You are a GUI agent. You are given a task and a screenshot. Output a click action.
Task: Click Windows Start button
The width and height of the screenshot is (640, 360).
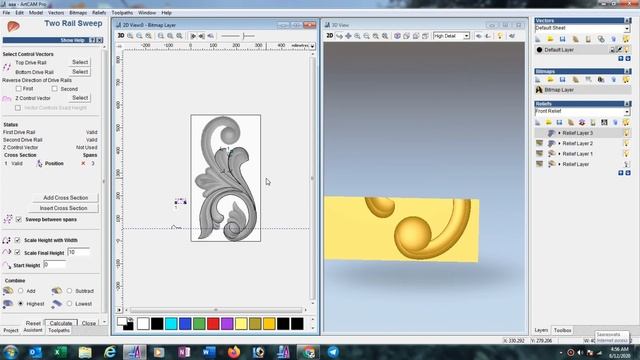(11, 352)
